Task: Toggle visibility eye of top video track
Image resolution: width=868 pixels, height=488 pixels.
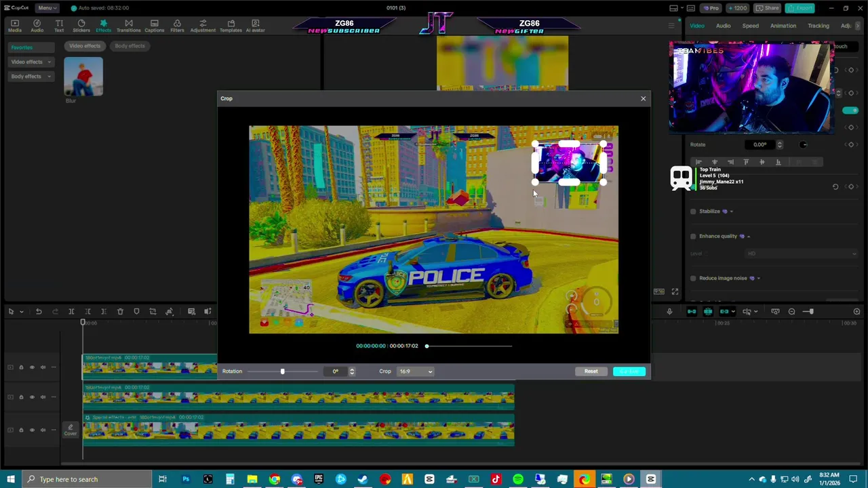Action: pyautogui.click(x=32, y=367)
